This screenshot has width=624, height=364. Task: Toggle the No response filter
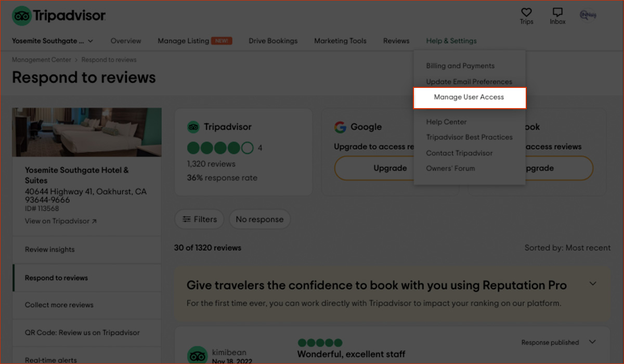click(259, 219)
